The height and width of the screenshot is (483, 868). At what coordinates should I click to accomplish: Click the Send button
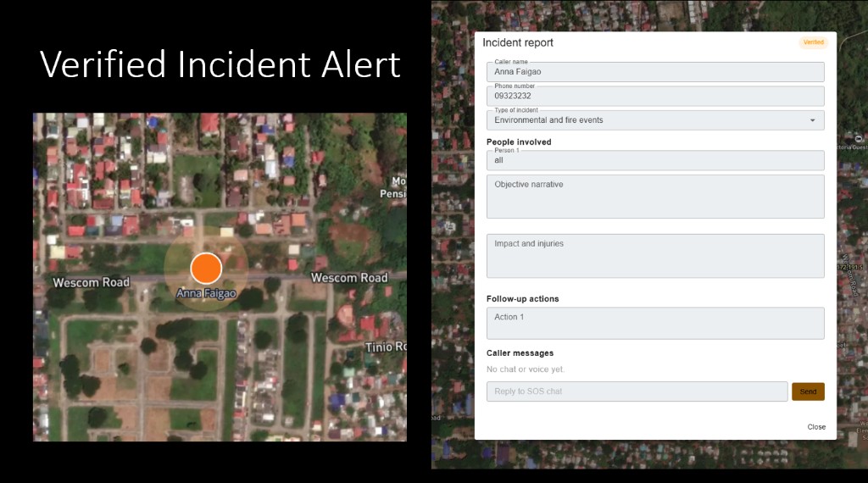click(x=808, y=391)
